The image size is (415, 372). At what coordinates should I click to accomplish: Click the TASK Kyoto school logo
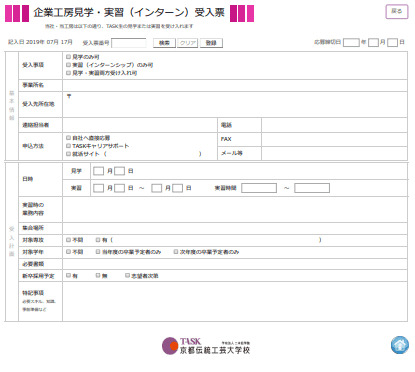coord(206,346)
